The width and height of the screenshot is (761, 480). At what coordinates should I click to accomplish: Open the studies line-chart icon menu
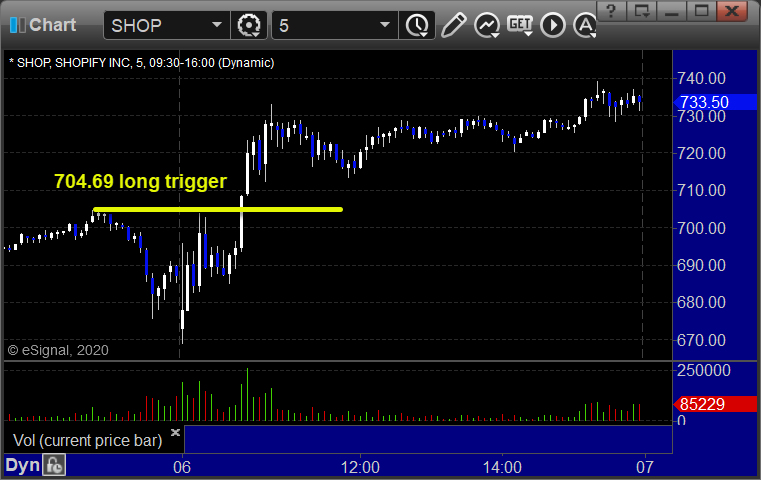pyautogui.click(x=487, y=25)
